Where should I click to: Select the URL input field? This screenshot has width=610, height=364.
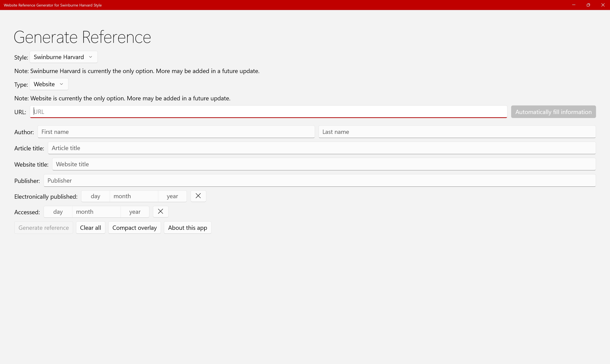pyautogui.click(x=268, y=111)
